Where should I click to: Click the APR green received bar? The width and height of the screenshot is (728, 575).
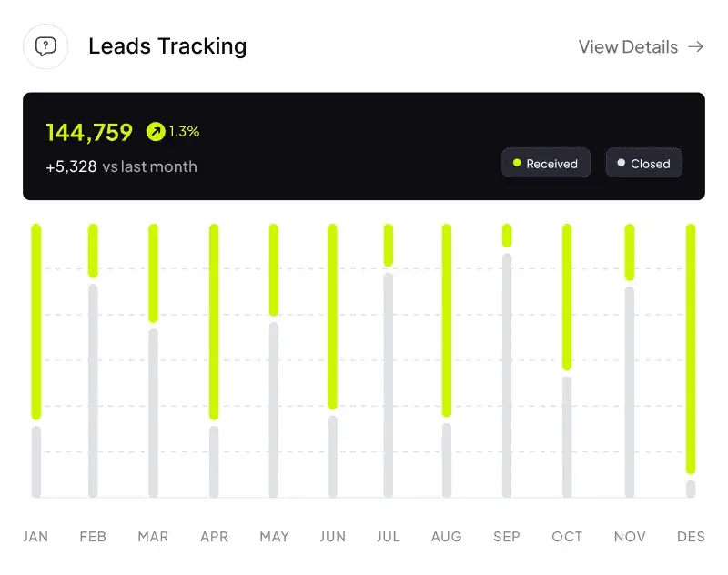pos(214,321)
